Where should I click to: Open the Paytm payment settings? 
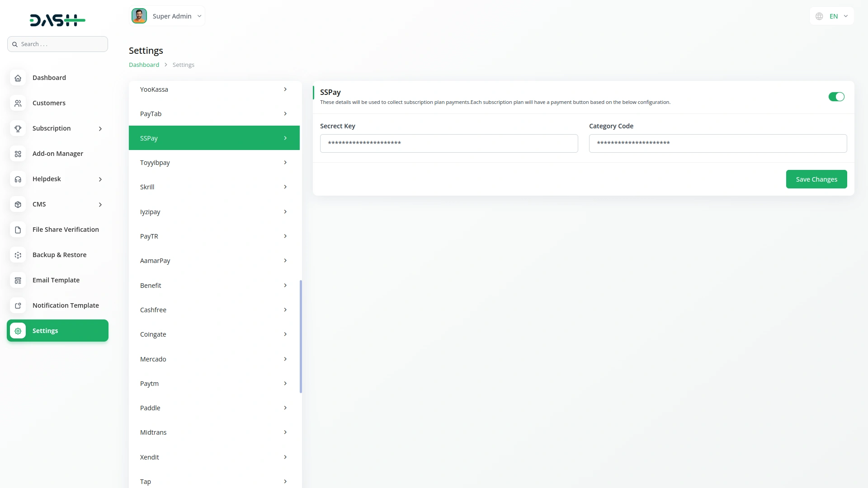(214, 384)
